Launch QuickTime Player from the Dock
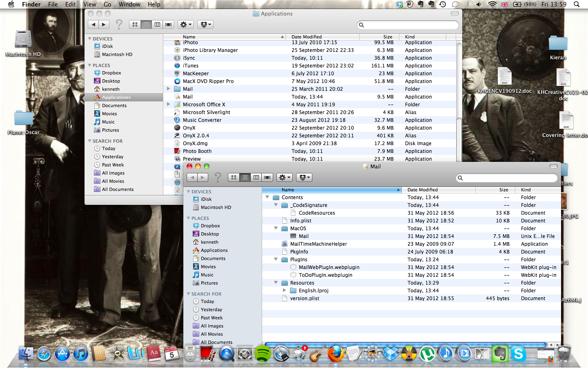The image size is (588, 368). (x=227, y=354)
